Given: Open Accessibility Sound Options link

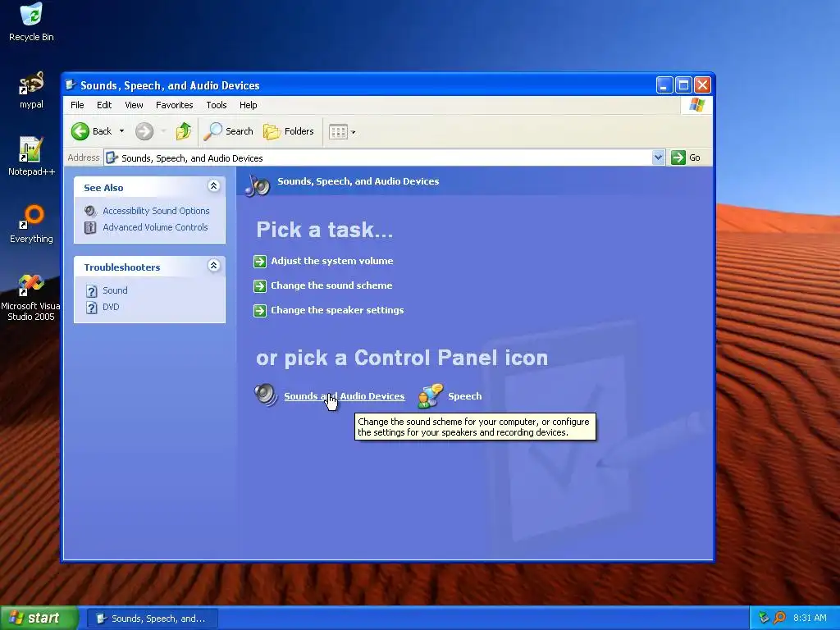Looking at the screenshot, I should click(156, 211).
